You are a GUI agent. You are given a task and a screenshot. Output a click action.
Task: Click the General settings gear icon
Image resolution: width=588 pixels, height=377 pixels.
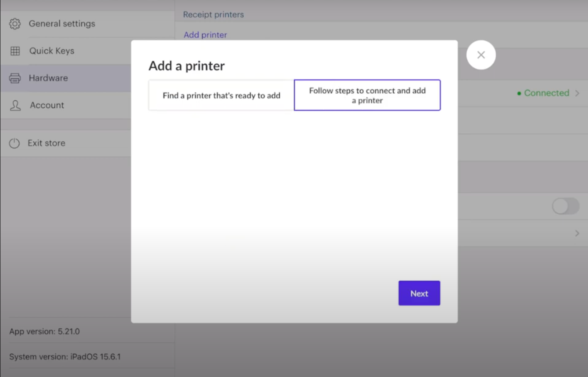15,24
